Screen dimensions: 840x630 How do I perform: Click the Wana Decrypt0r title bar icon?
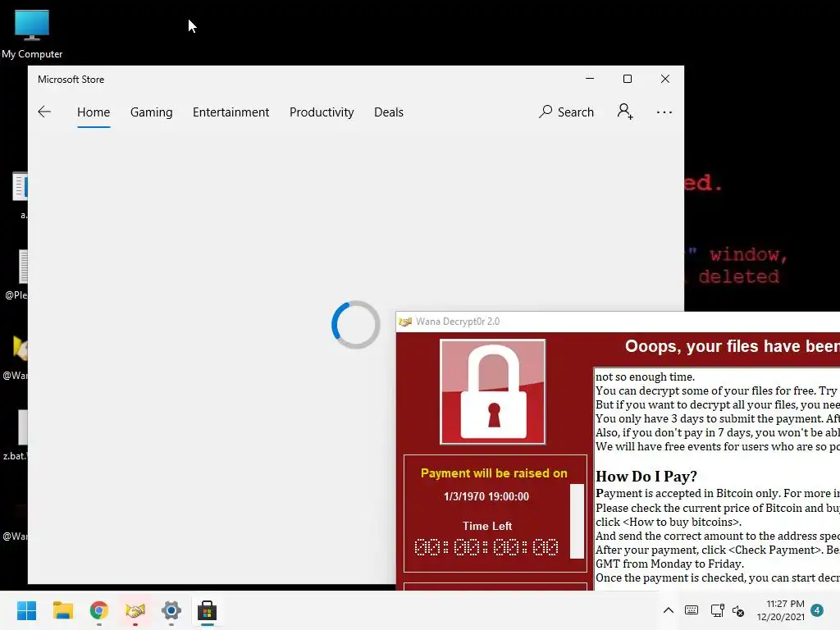tap(405, 322)
